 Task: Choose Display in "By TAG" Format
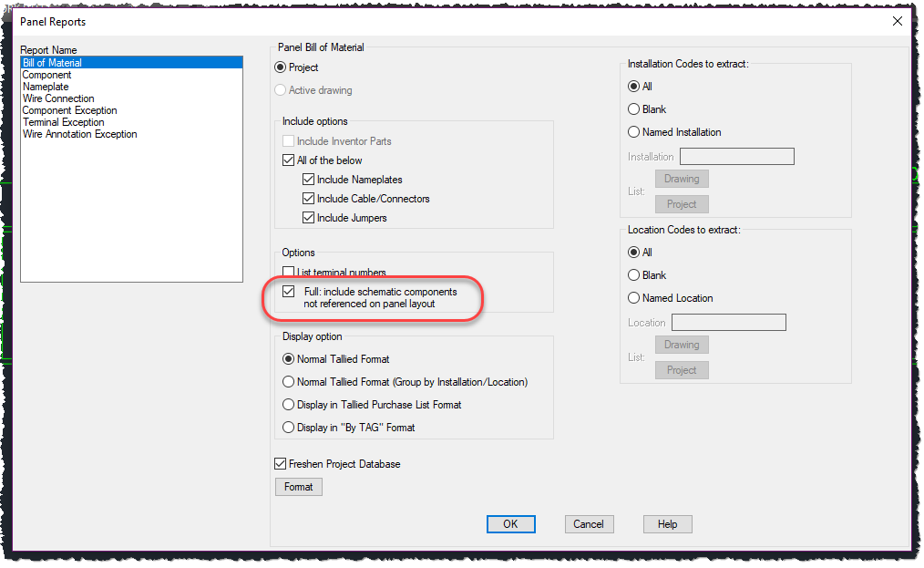pyautogui.click(x=288, y=427)
